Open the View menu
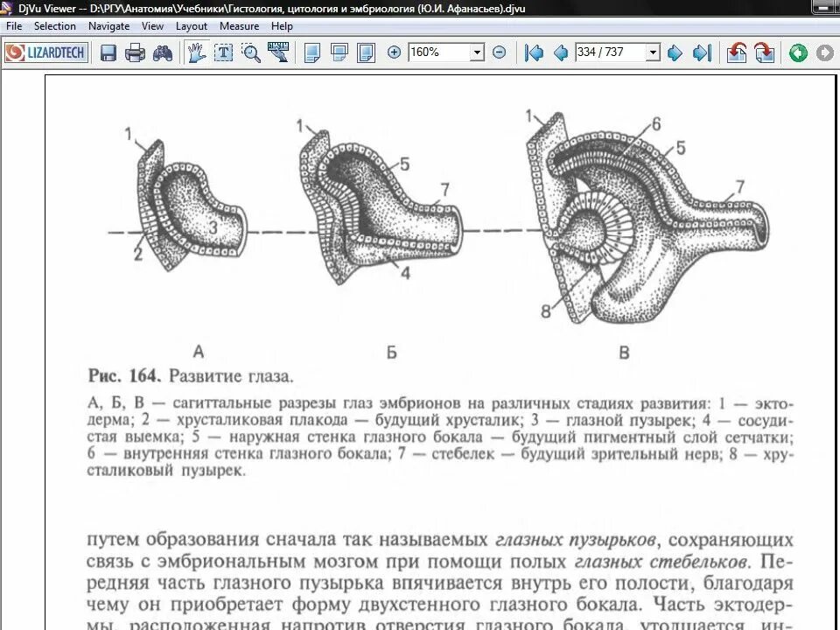 (152, 25)
